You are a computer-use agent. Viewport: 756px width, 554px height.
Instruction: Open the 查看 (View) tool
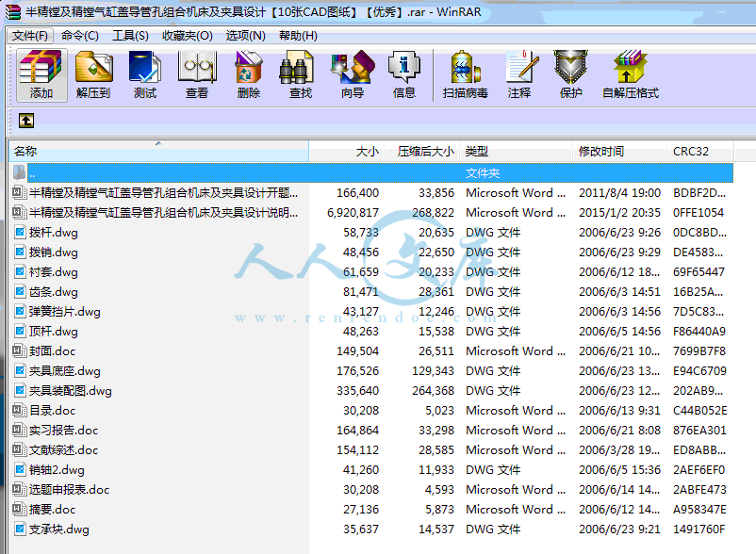click(197, 74)
